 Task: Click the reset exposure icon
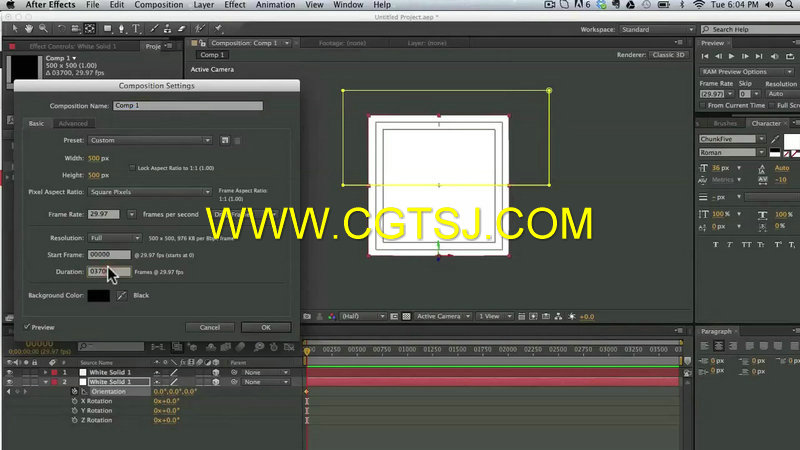tap(572, 316)
